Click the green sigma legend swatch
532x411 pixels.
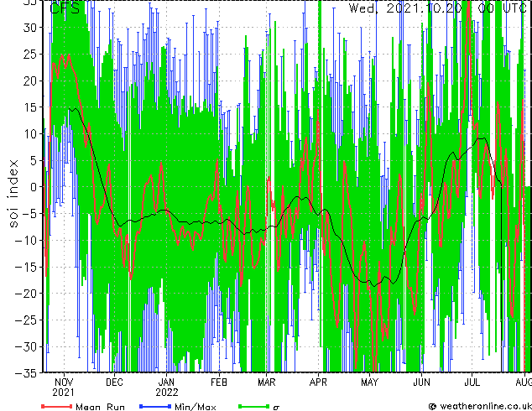pos(253,406)
